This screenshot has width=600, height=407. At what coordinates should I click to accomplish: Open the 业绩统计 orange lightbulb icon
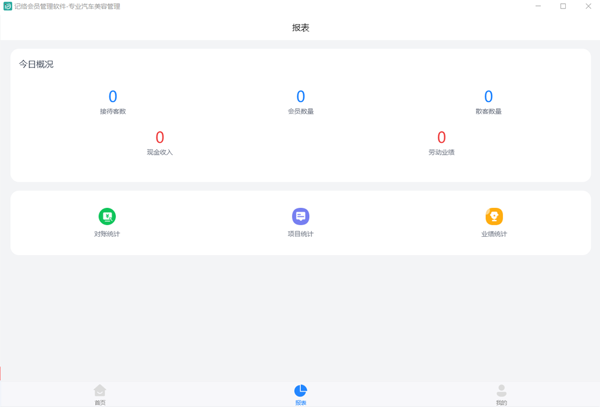click(x=494, y=216)
